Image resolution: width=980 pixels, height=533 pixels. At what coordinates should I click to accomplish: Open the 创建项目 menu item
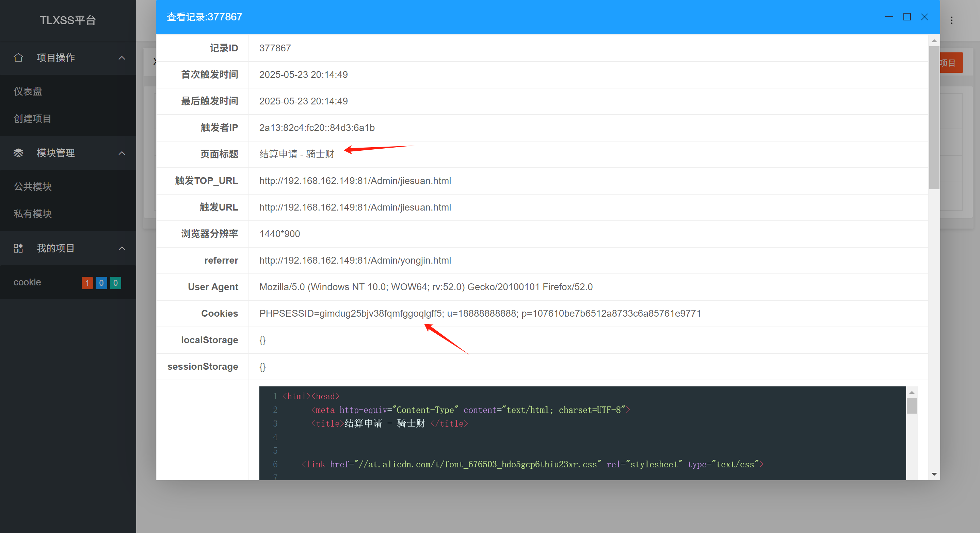click(32, 119)
